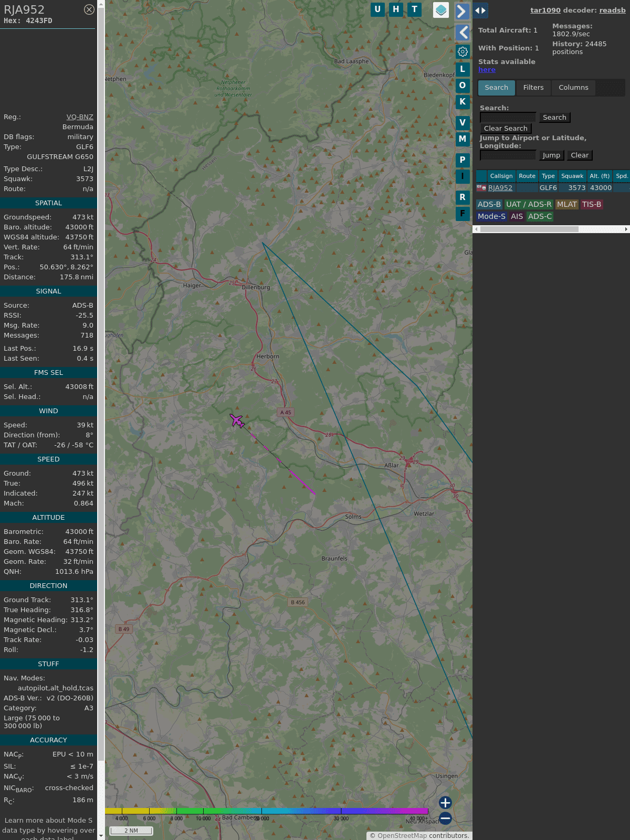Click the GLF6 type cell in table
The height and width of the screenshot is (840, 630).
[548, 188]
